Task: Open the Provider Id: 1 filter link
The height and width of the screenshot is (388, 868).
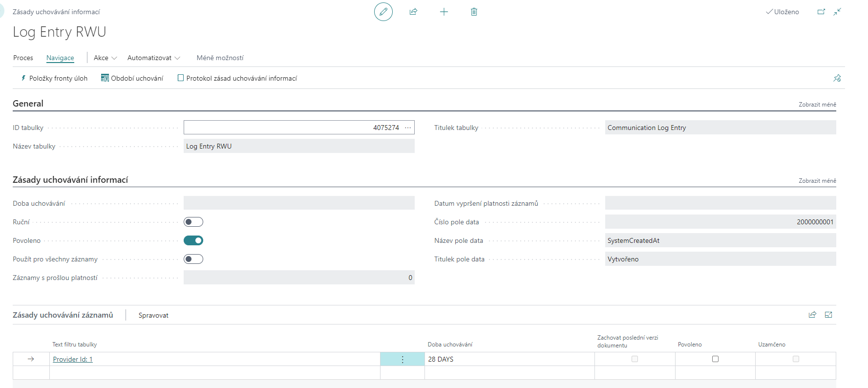Action: [x=73, y=359]
